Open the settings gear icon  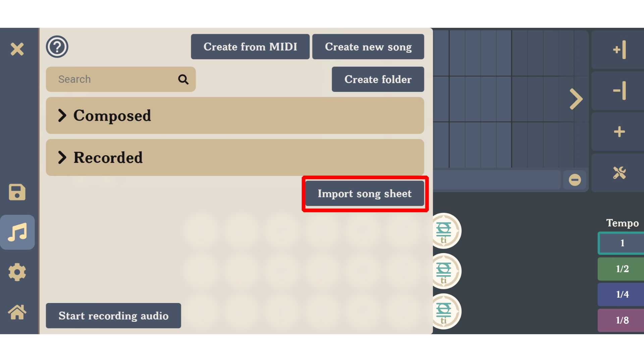click(17, 271)
